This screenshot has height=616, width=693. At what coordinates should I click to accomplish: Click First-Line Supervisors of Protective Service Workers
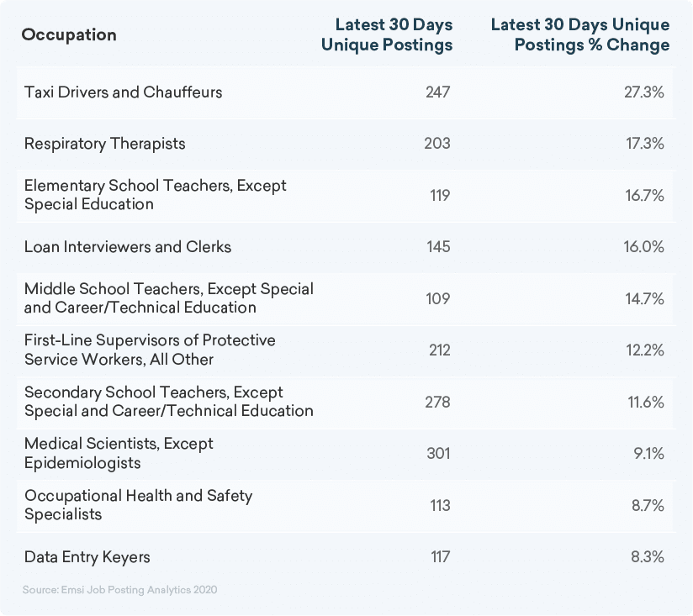coord(150,350)
